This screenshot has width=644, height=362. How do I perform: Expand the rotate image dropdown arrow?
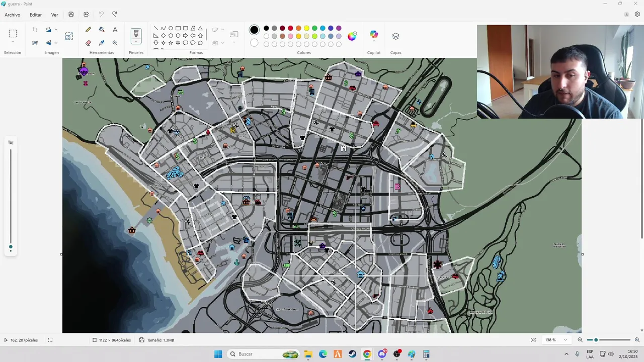point(56,30)
